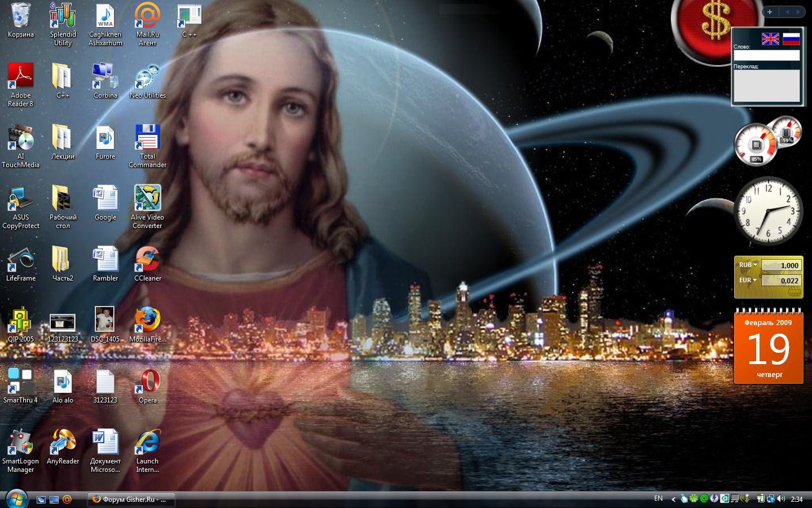This screenshot has width=812, height=508.
Task: Switch to the Форум Gisher.Ru taskbar window
Action: point(131,500)
